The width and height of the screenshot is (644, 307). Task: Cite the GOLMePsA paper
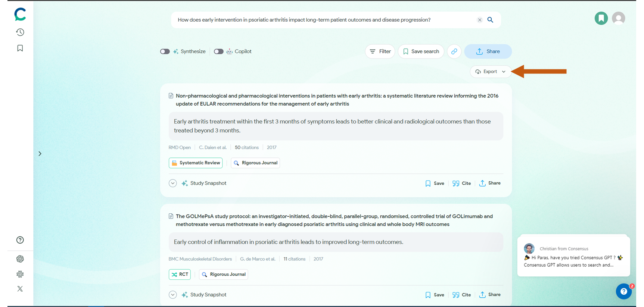tap(461, 295)
